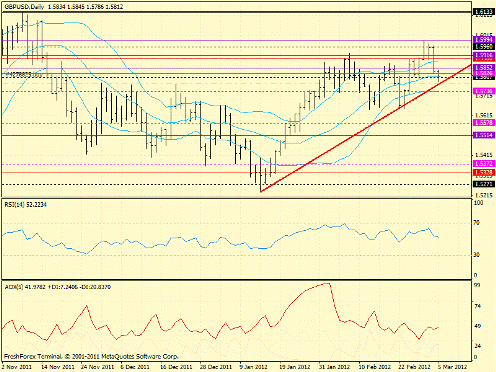Select the 1.5736 magenta price label

(x=483, y=91)
